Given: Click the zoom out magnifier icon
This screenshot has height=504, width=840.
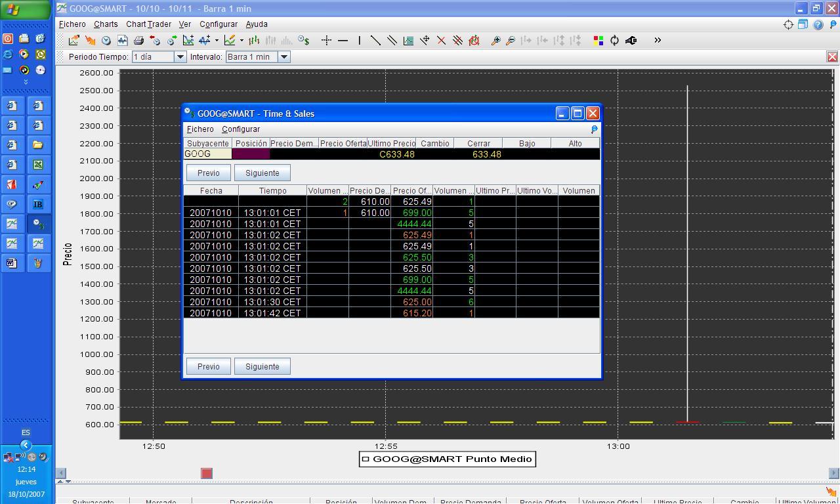Looking at the screenshot, I should (x=511, y=41).
